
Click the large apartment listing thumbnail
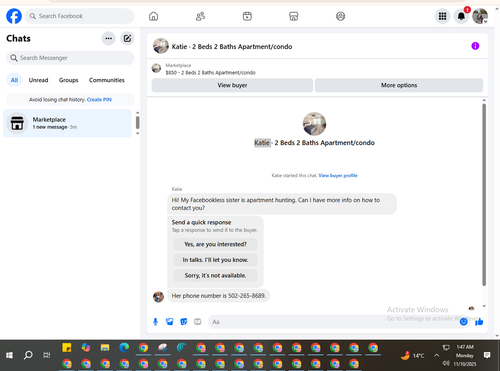coord(314,124)
